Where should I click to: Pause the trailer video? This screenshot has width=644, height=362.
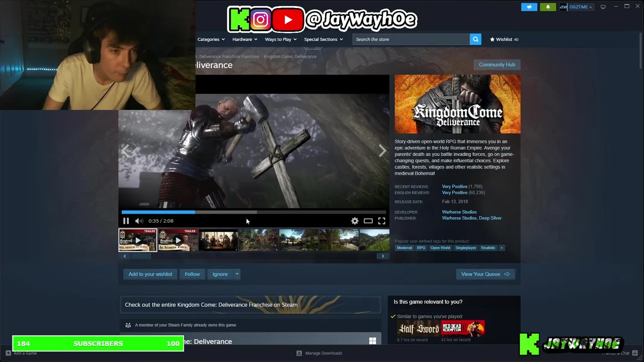coord(126,221)
